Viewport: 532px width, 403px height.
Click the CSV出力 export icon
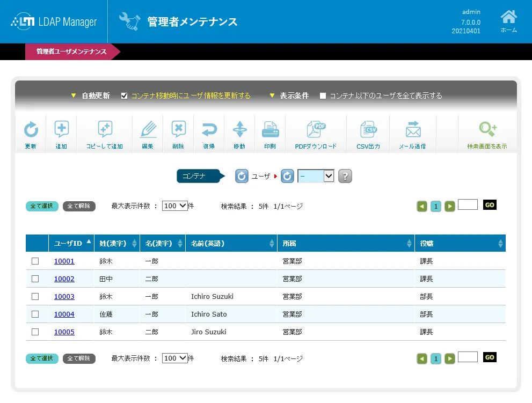click(368, 129)
